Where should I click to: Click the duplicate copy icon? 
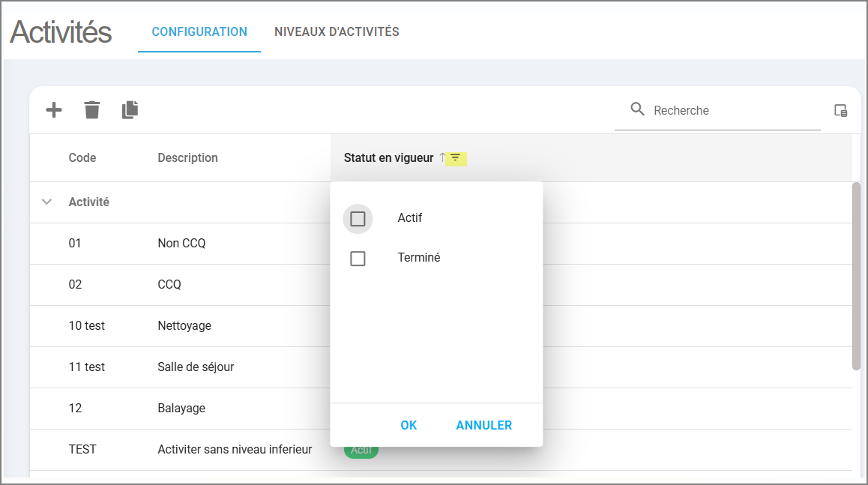click(x=130, y=110)
